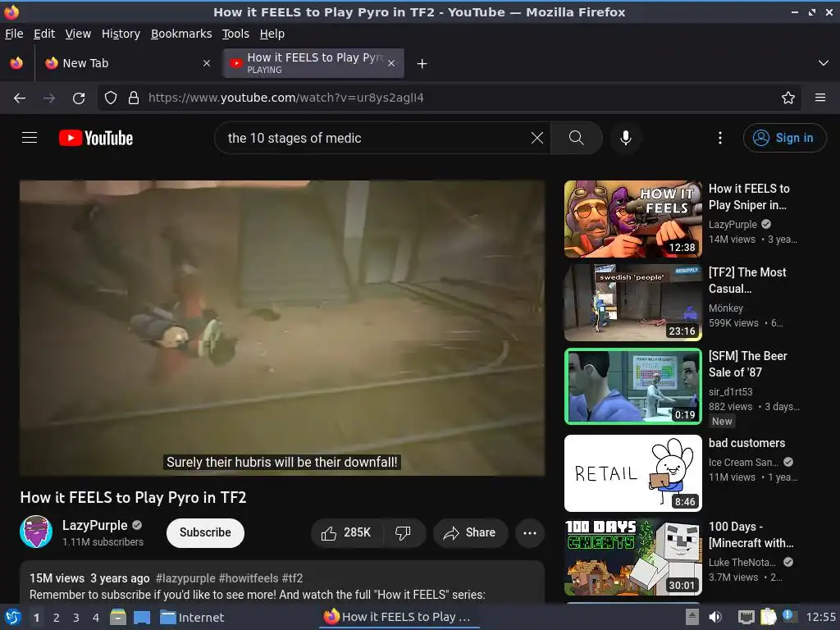Open Beer Sale of '87 thumbnail
Viewport: 840px width, 630px height.
pyautogui.click(x=632, y=386)
